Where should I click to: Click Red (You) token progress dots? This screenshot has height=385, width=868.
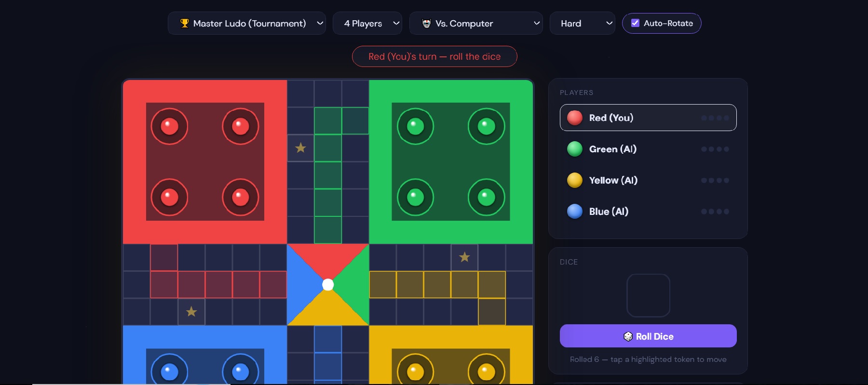pos(715,118)
